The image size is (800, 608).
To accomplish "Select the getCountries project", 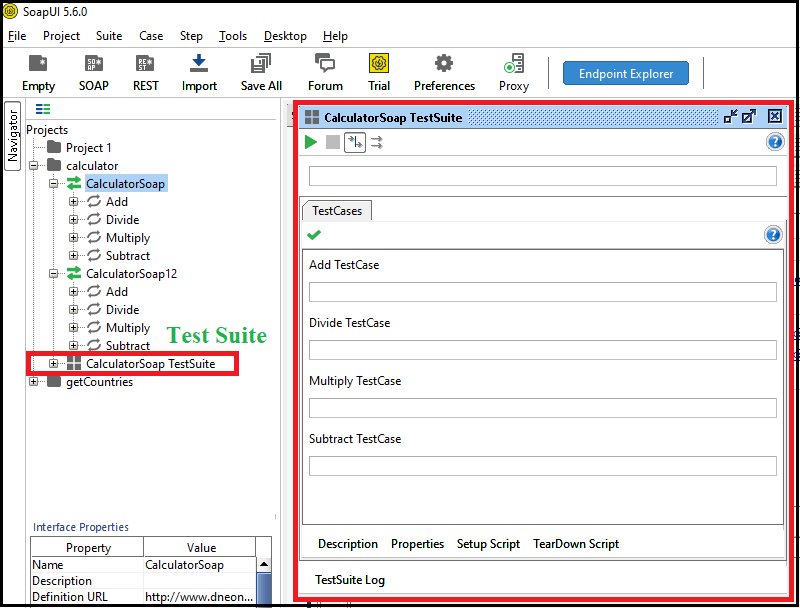I will tap(99, 382).
